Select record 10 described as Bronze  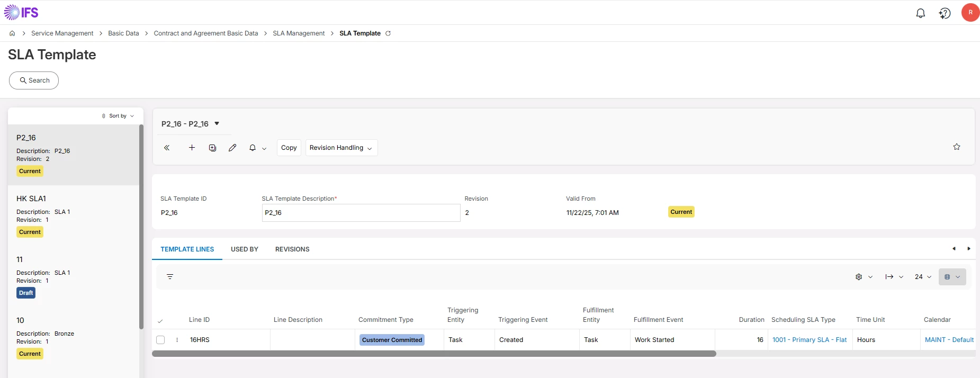(74, 337)
